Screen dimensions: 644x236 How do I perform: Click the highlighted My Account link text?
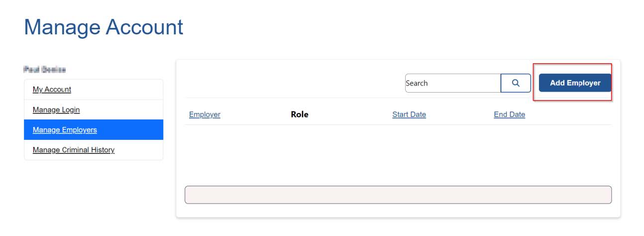pyautogui.click(x=52, y=90)
